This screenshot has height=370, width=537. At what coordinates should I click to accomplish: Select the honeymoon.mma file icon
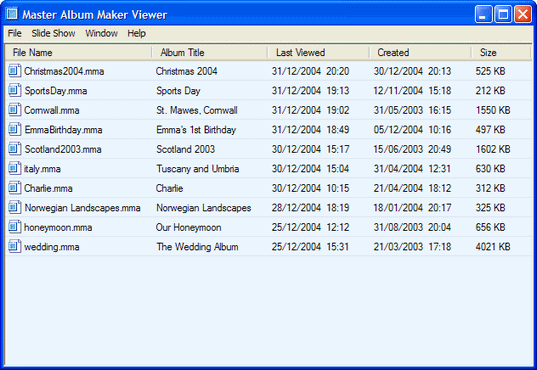15,227
